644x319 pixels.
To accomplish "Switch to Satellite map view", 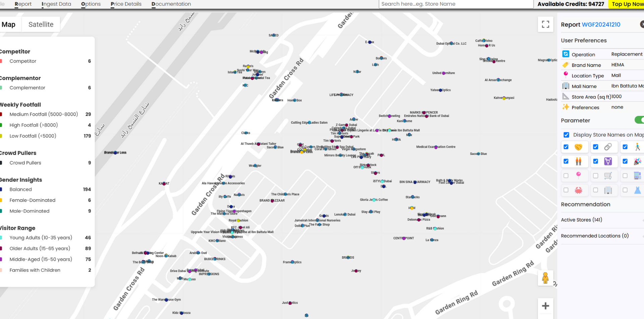I will tap(41, 25).
